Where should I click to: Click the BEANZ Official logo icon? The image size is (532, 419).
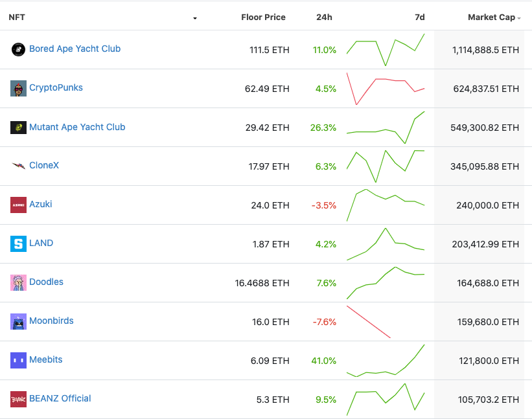(x=18, y=400)
